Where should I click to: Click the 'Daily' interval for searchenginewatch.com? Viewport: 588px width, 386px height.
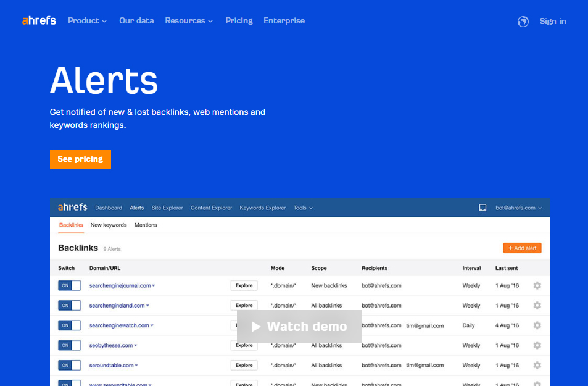pyautogui.click(x=469, y=325)
